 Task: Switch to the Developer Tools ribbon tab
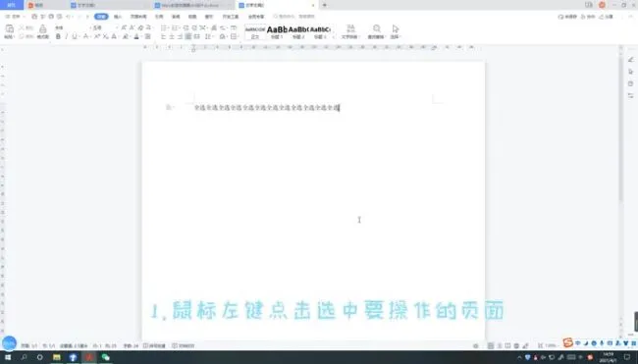(231, 17)
